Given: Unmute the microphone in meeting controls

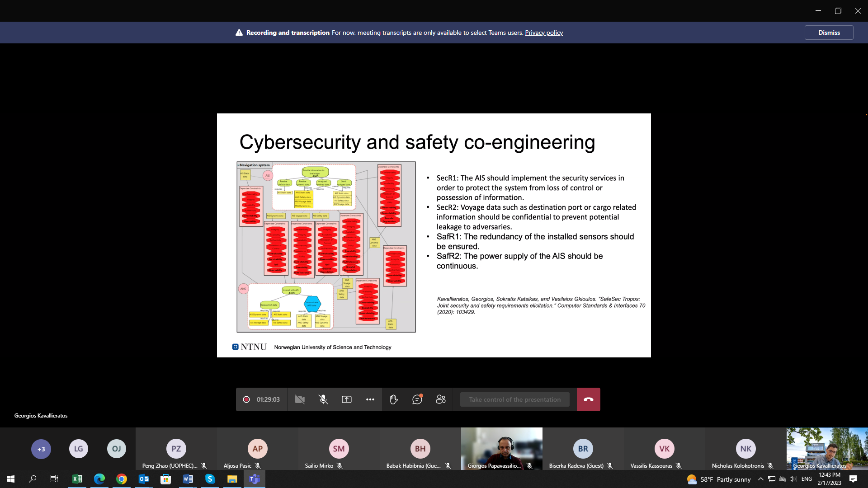Looking at the screenshot, I should click(323, 399).
